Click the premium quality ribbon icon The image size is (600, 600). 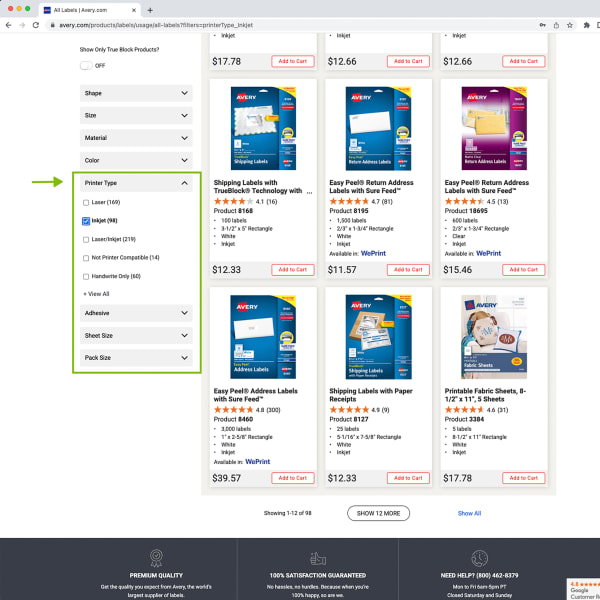tap(156, 558)
